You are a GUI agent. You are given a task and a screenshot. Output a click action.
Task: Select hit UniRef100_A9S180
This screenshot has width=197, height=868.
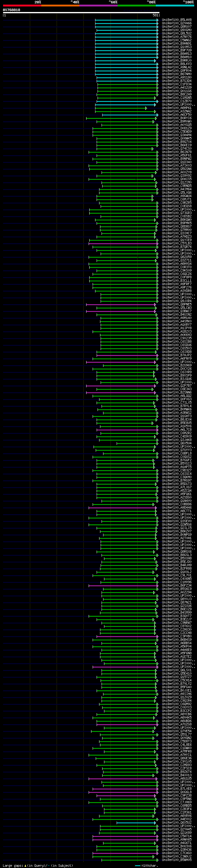pos(176,78)
